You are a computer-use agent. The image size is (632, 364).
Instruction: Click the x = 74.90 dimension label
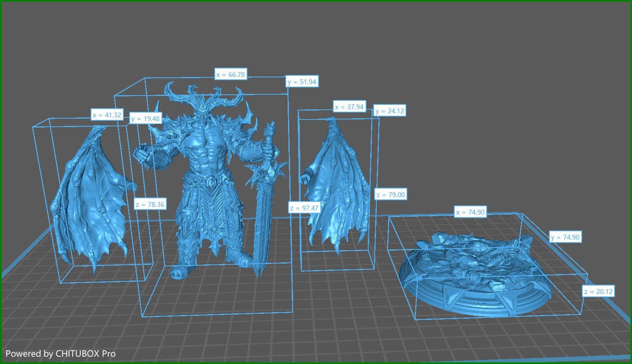click(470, 212)
